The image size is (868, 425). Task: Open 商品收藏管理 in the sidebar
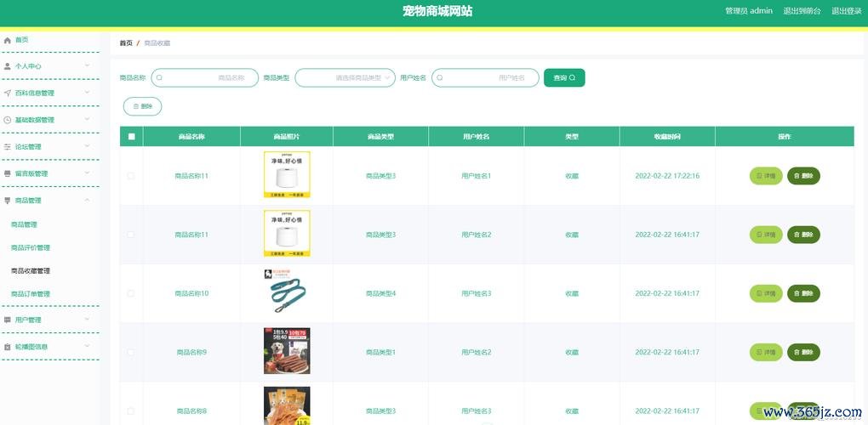pos(31,271)
